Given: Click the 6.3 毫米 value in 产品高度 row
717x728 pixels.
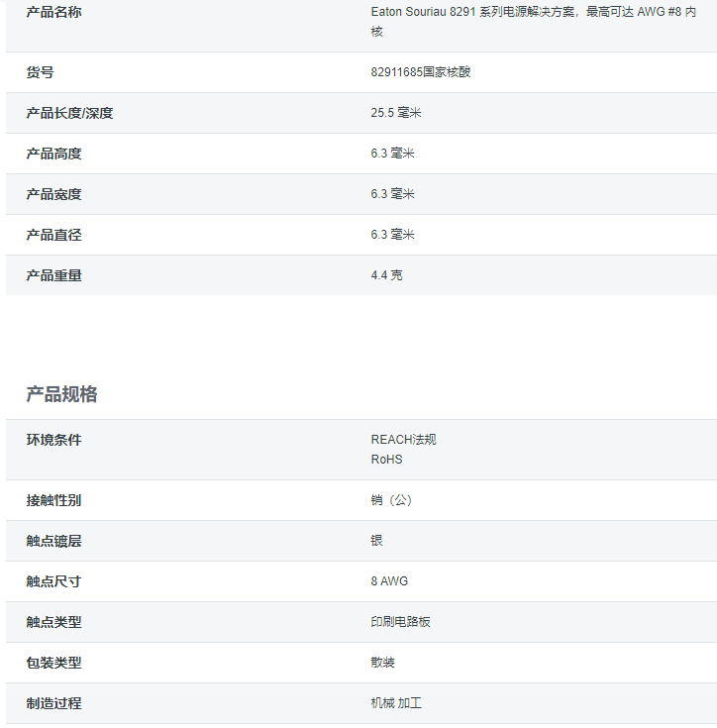Looking at the screenshot, I should [392, 154].
